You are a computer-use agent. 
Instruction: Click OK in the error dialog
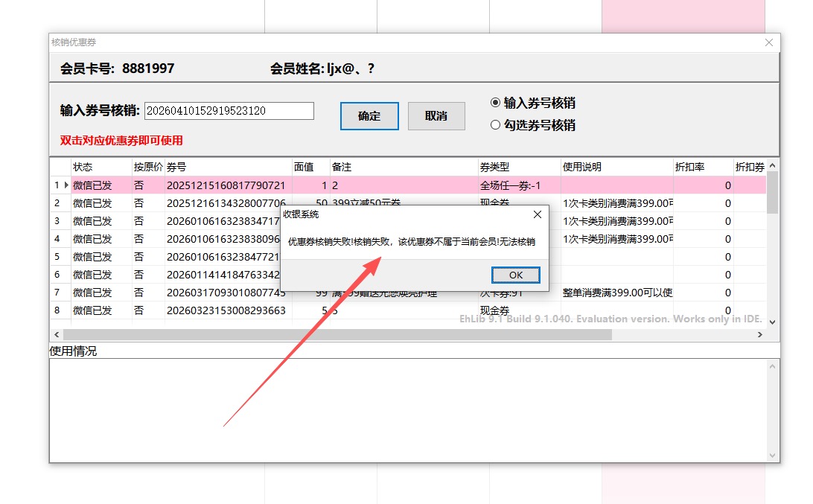(x=515, y=275)
